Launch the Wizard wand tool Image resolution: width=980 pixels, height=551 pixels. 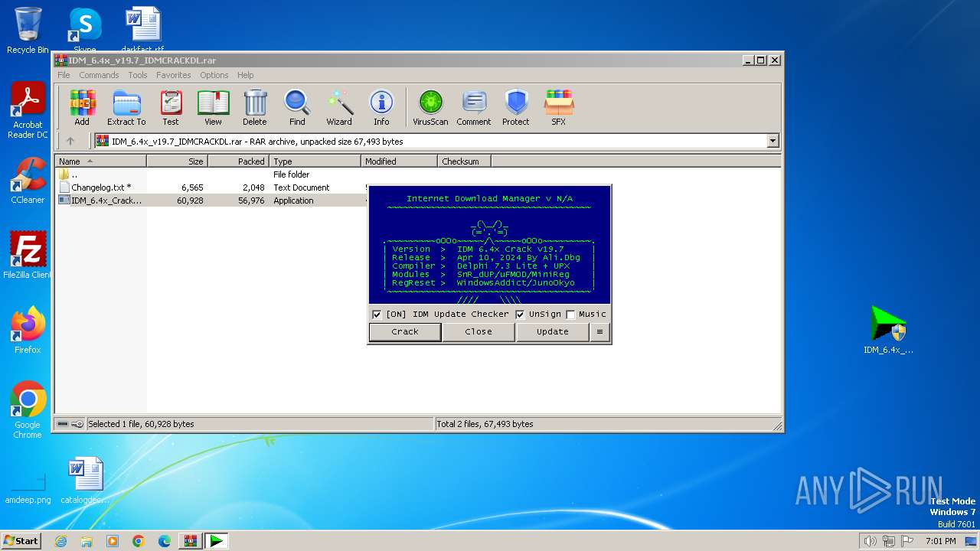pyautogui.click(x=339, y=108)
